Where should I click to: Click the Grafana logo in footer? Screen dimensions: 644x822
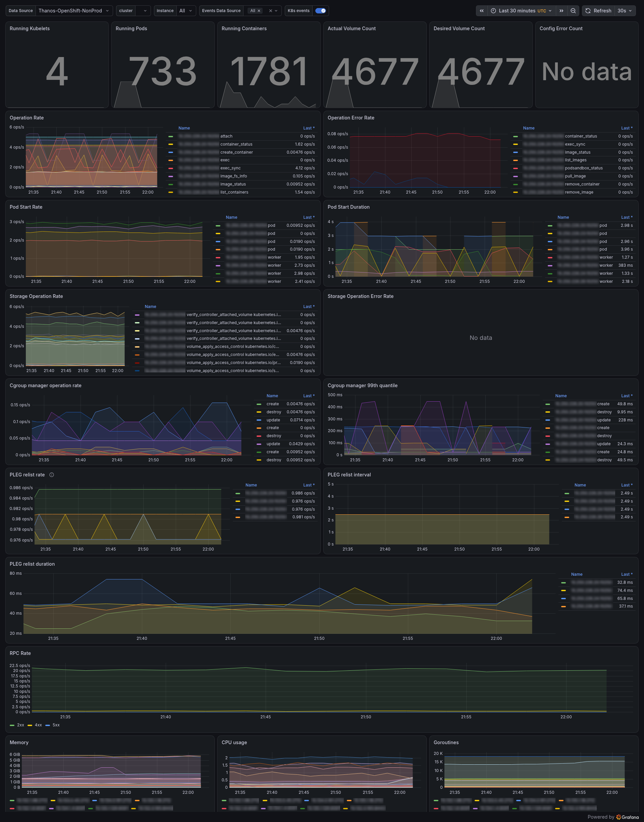coord(628,817)
